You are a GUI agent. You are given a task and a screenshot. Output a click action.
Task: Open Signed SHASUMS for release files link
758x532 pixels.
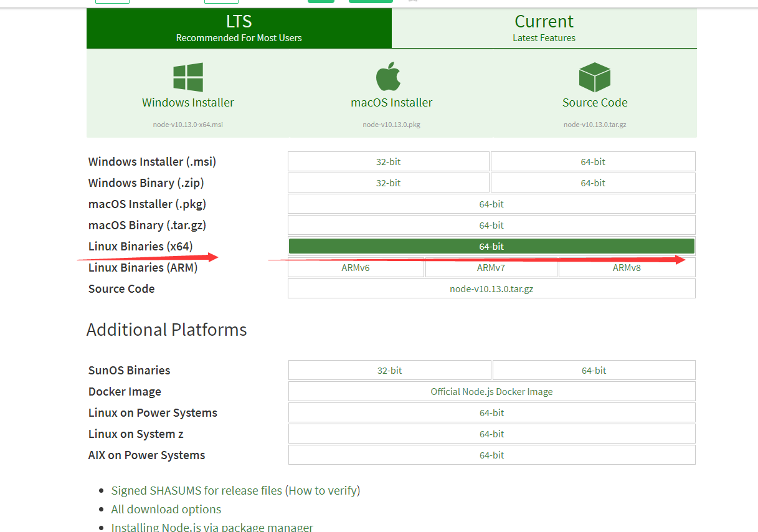point(197,490)
